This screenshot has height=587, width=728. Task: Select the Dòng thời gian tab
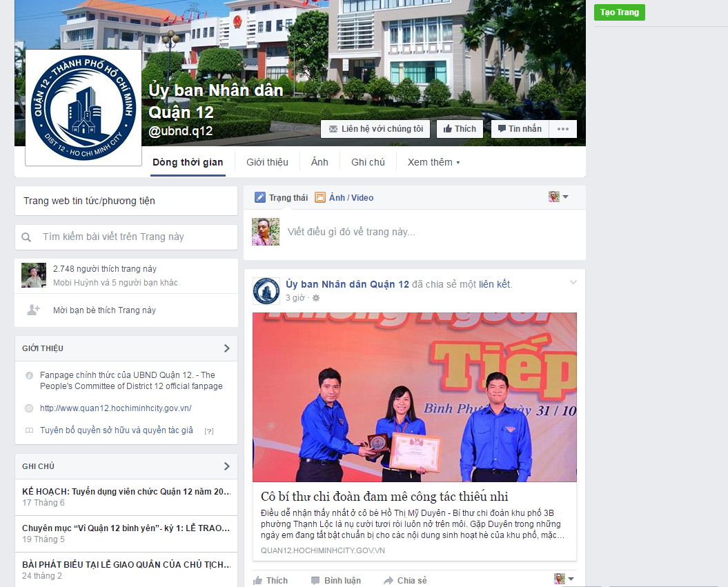[188, 162]
